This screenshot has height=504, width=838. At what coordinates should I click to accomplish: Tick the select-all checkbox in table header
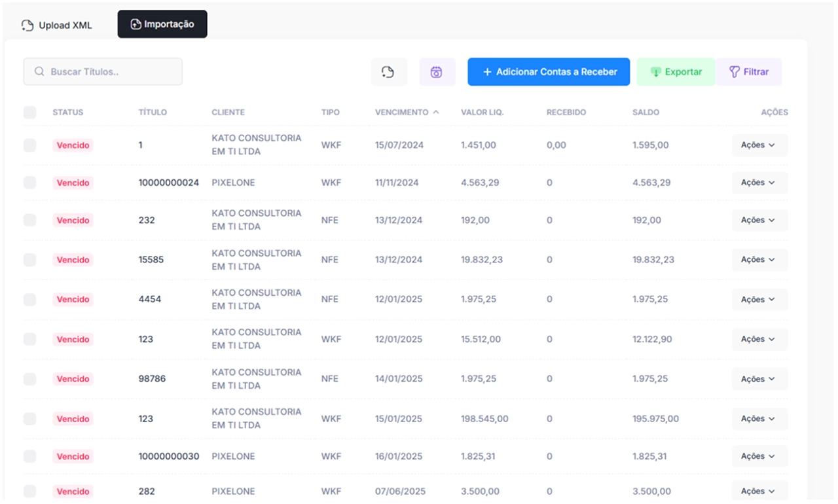click(x=30, y=113)
